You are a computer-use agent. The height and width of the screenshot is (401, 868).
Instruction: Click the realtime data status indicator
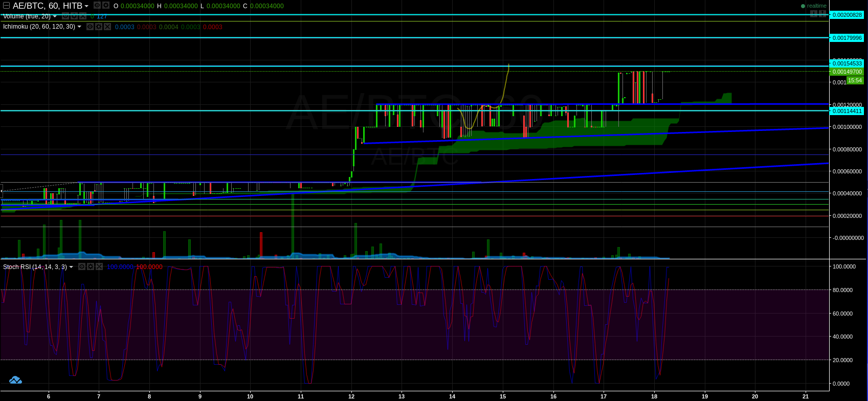point(813,6)
